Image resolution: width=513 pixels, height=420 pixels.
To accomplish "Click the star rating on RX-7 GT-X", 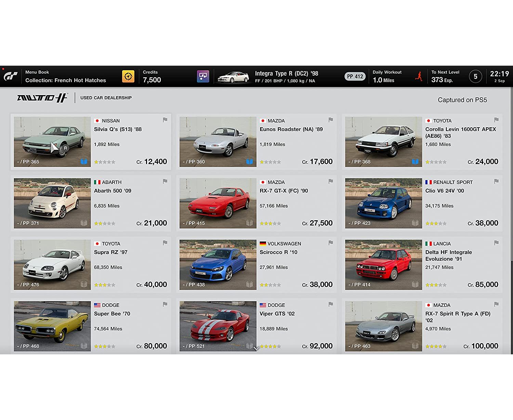I will click(270, 223).
